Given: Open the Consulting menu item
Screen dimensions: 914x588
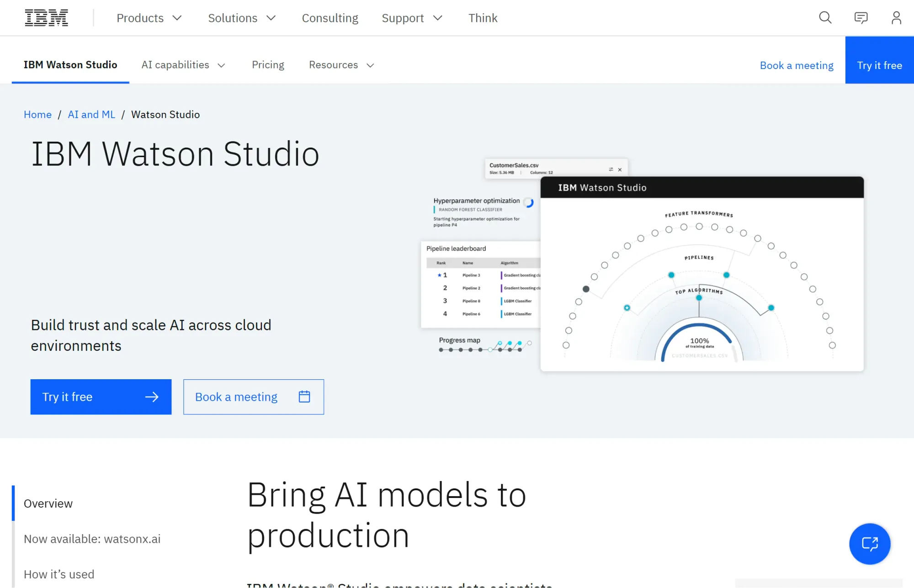Looking at the screenshot, I should coord(329,18).
